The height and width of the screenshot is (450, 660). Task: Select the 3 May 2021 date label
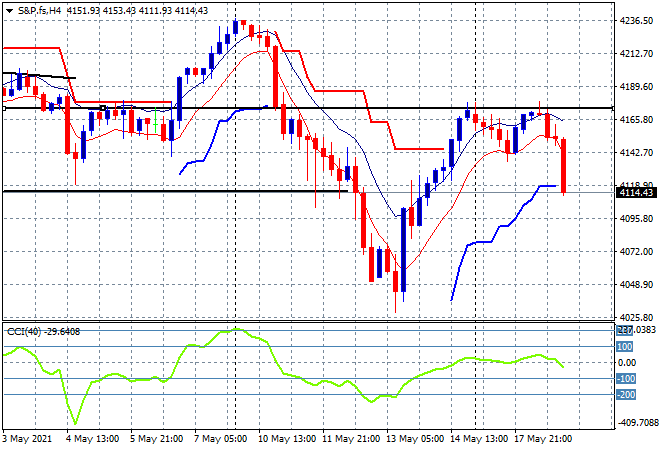[x=27, y=438]
